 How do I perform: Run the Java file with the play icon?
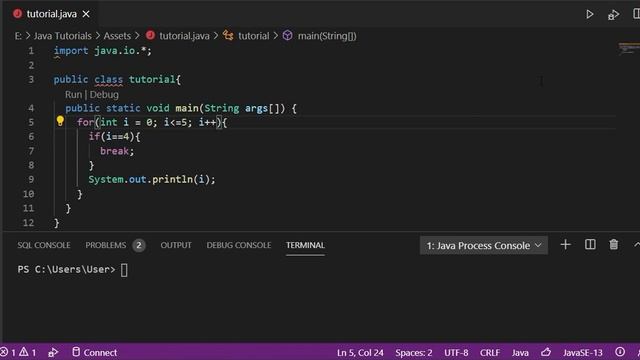(x=589, y=14)
